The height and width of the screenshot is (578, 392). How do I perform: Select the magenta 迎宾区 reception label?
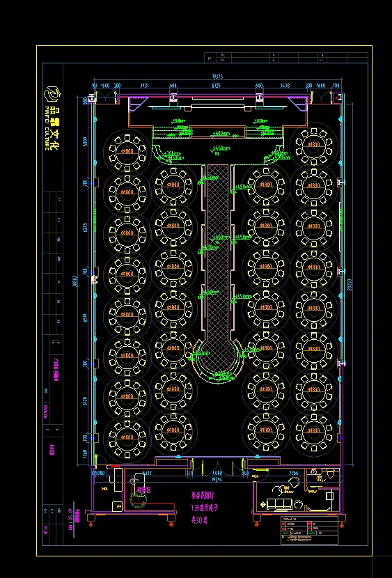144,490
